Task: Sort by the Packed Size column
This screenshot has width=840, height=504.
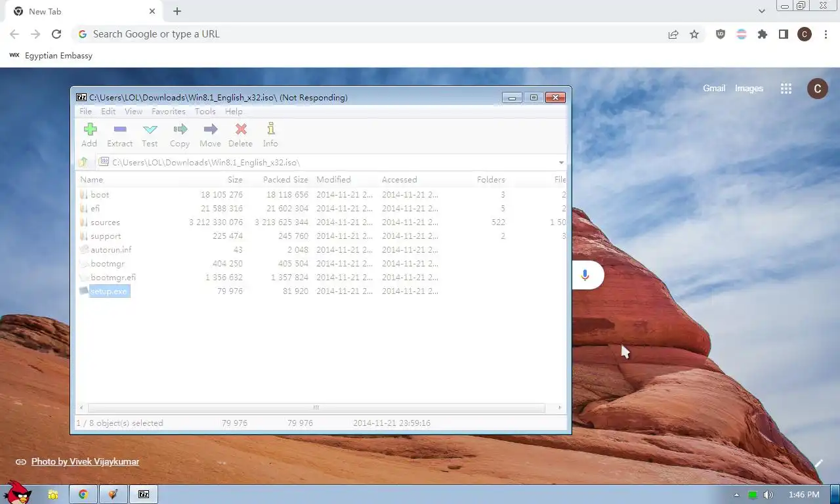Action: pyautogui.click(x=285, y=179)
